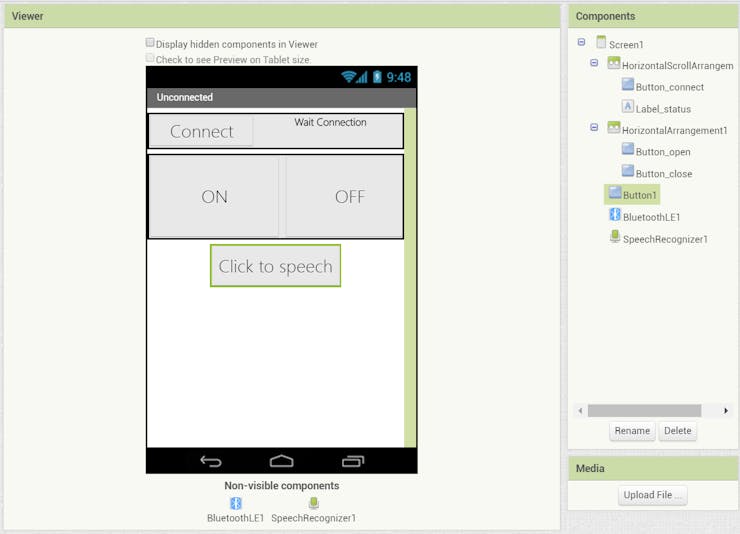This screenshot has height=534, width=740.
Task: Collapse the Screen1 tree node
Action: [x=581, y=42]
